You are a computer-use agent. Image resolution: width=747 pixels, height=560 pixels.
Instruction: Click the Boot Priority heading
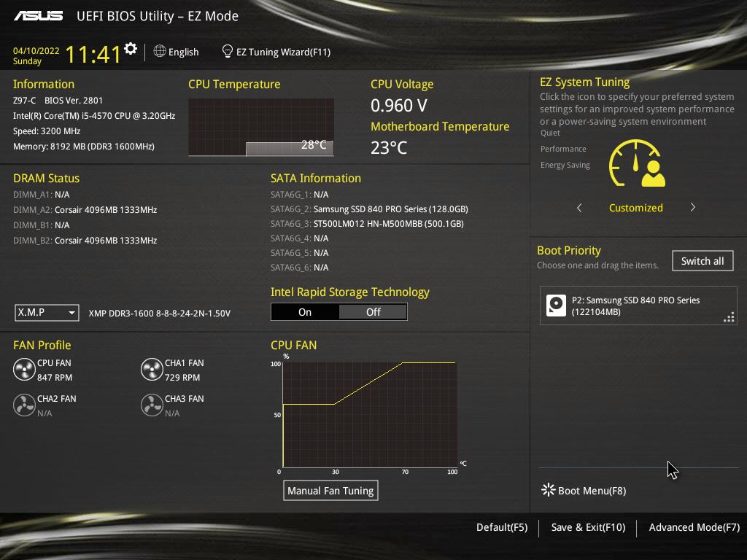[569, 251]
